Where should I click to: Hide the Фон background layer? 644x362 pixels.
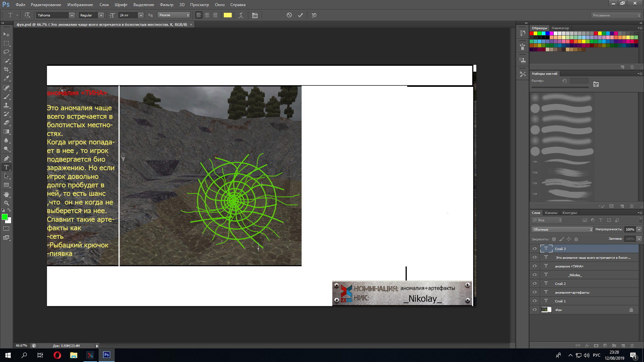coord(535,310)
